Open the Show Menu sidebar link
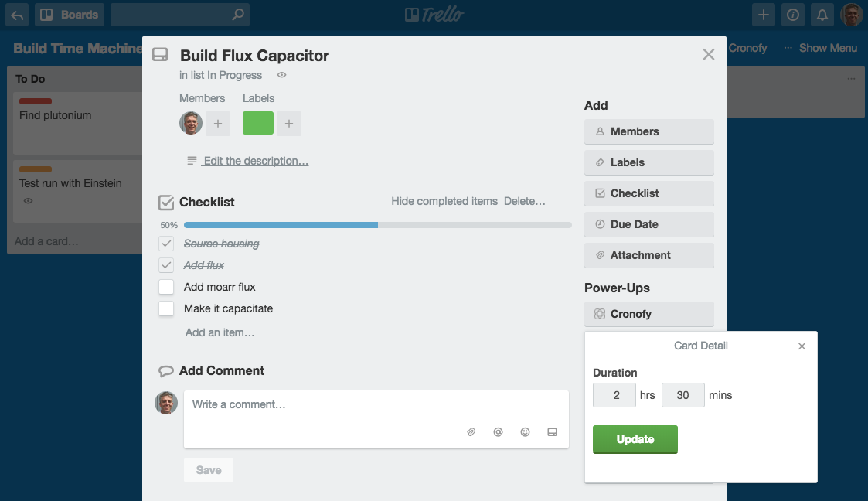The height and width of the screenshot is (501, 868). (828, 48)
